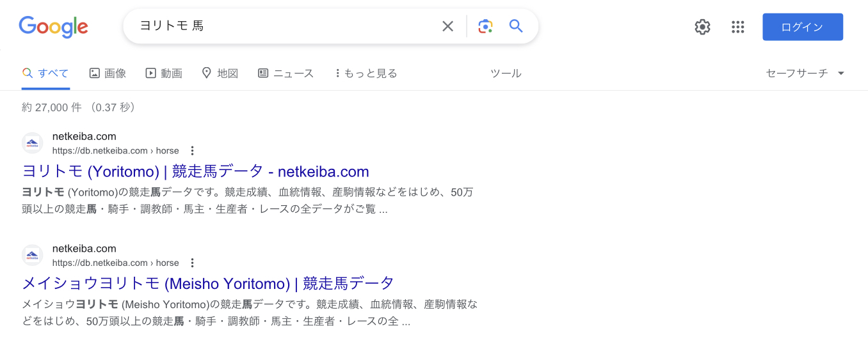Open ツール search tools

[x=506, y=73]
